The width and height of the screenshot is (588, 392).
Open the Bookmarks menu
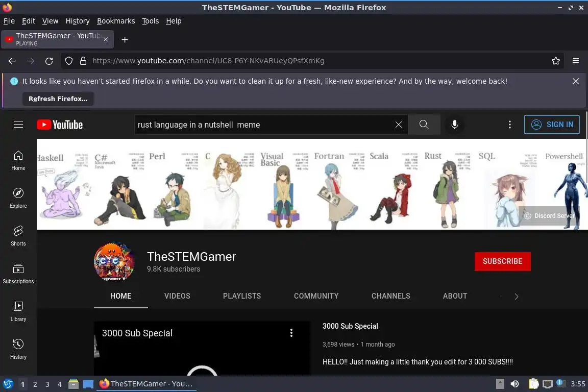pyautogui.click(x=116, y=21)
